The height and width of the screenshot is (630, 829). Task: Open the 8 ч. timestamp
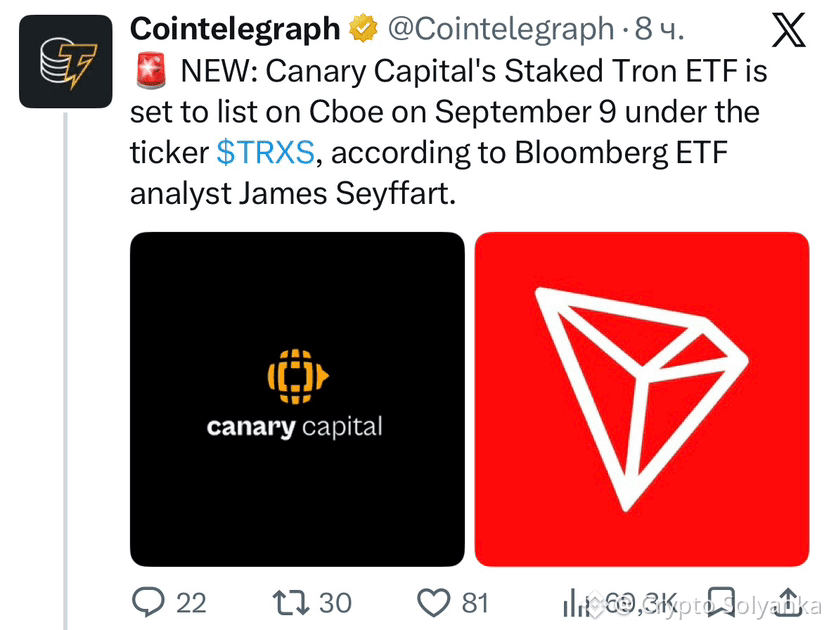point(659,29)
